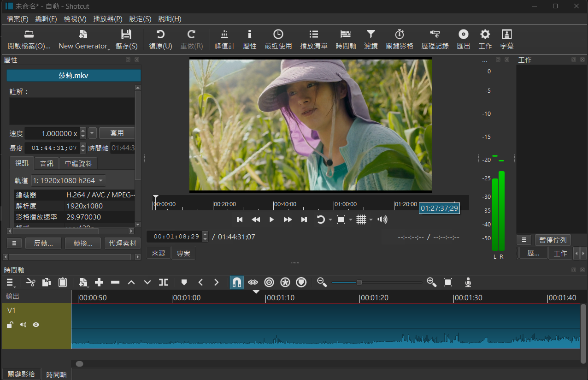Viewport: 588px width, 380px height.
Task: Toggle ripple markers shield icon
Action: tap(301, 282)
